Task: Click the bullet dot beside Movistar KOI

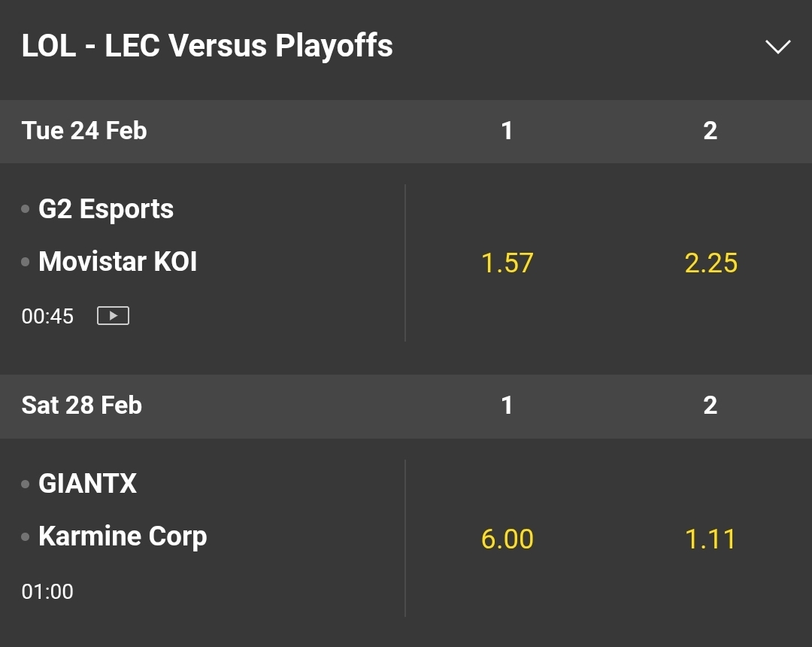Action: coord(26,262)
